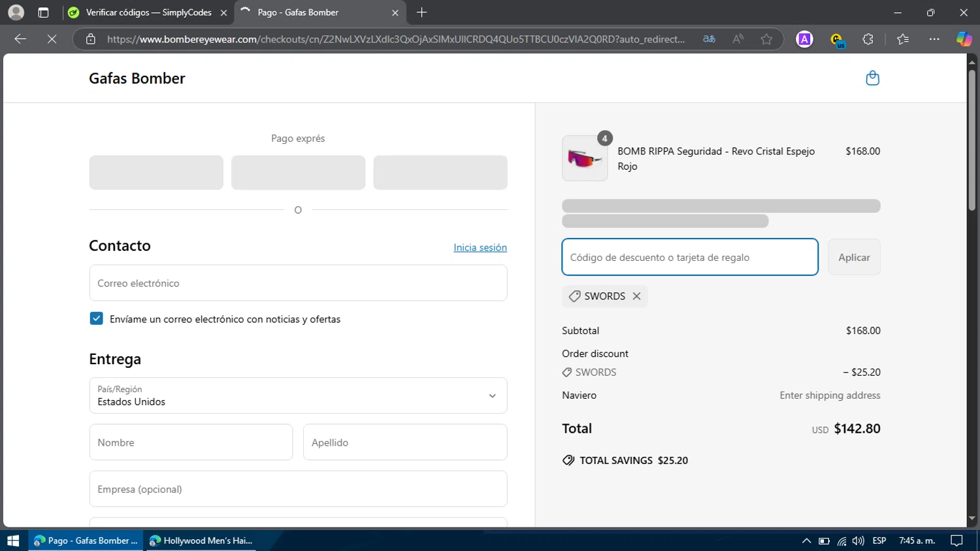Click the browser back arrow
The height and width of the screenshot is (551, 980).
[20, 39]
